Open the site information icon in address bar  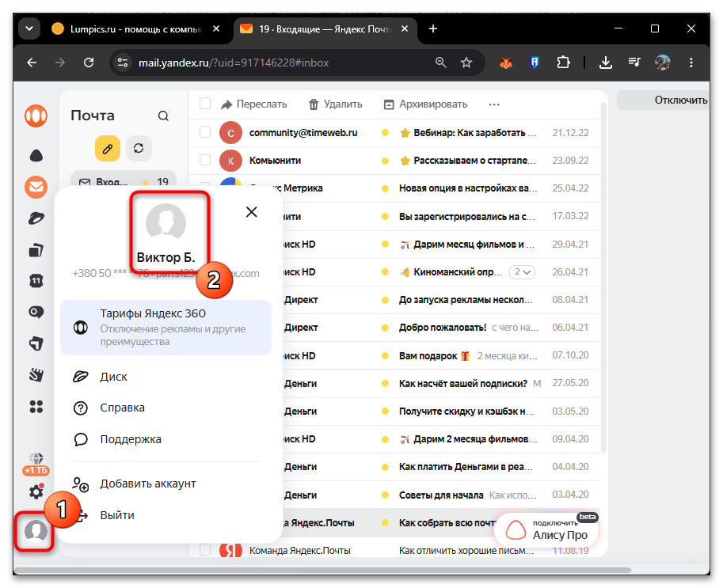point(123,63)
